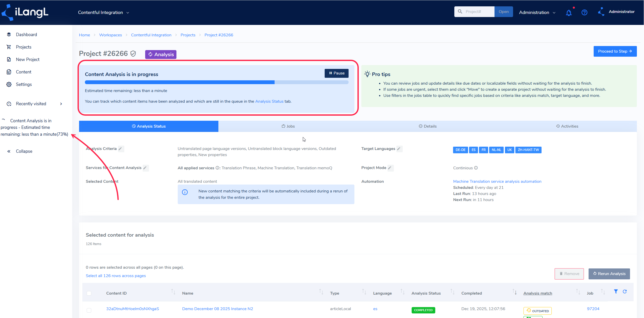Click the Open button next to Project#
This screenshot has height=318, width=644.
(x=503, y=12)
